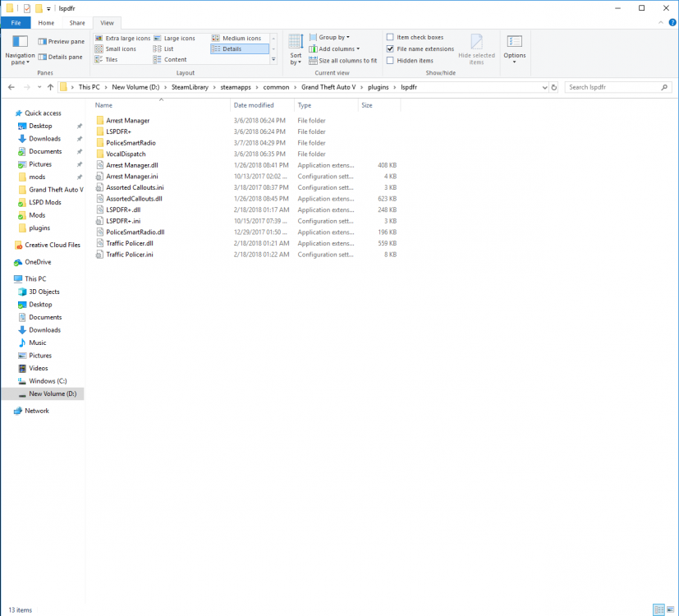Sort by Date modified column header
The height and width of the screenshot is (616, 679).
point(262,105)
